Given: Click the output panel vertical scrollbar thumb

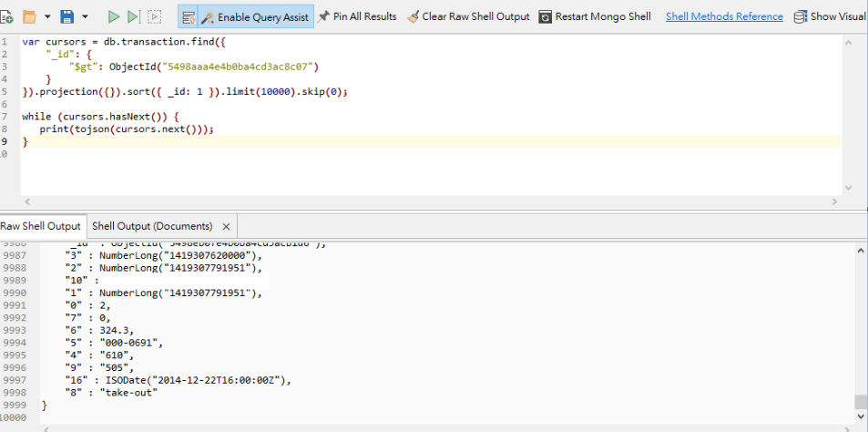Looking at the screenshot, I should (861, 402).
